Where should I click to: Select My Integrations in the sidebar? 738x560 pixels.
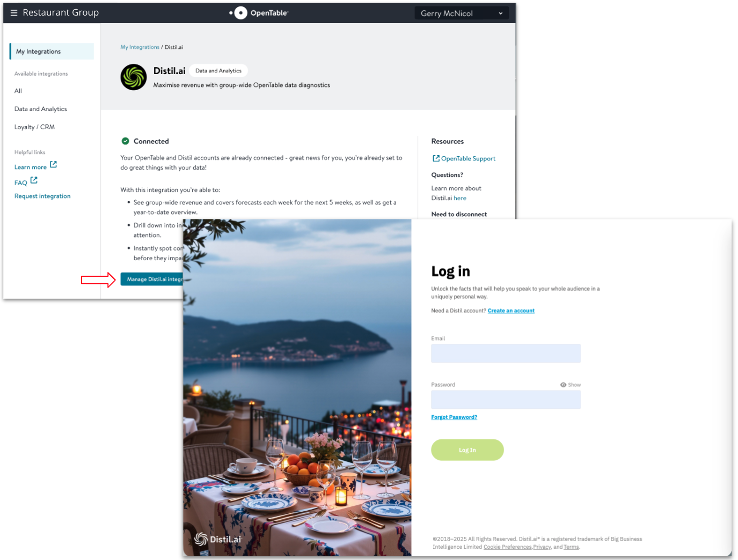52,51
